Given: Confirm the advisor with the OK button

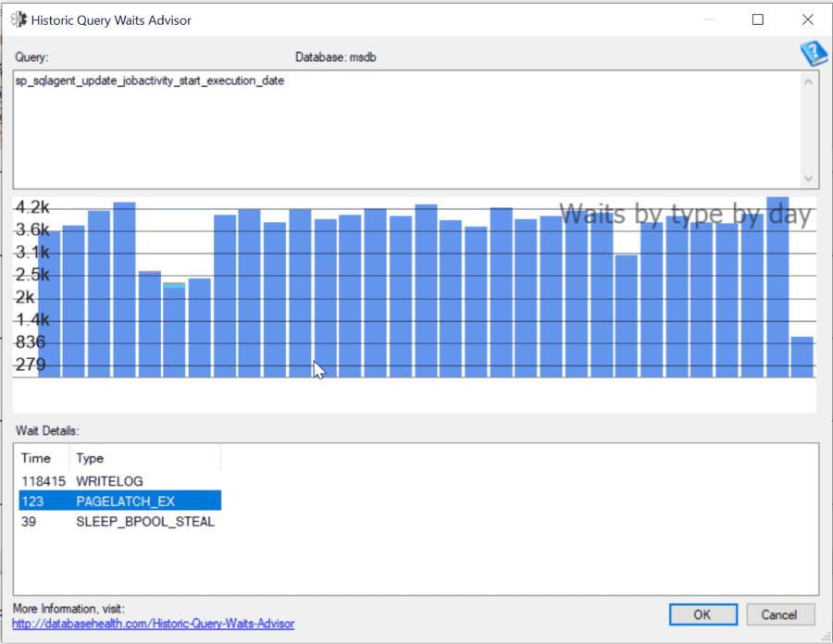Looking at the screenshot, I should [702, 614].
